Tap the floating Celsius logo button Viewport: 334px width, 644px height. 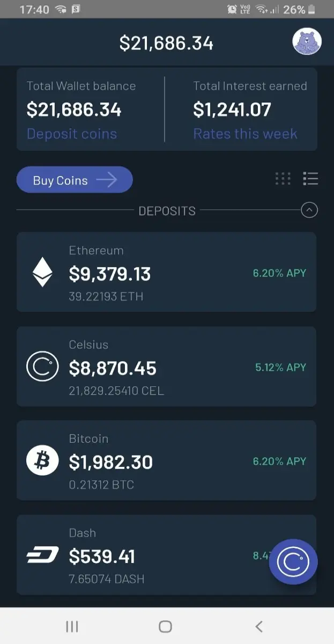point(293,561)
